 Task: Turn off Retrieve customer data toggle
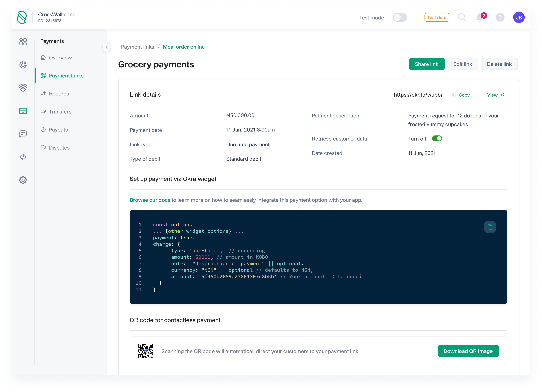(437, 139)
